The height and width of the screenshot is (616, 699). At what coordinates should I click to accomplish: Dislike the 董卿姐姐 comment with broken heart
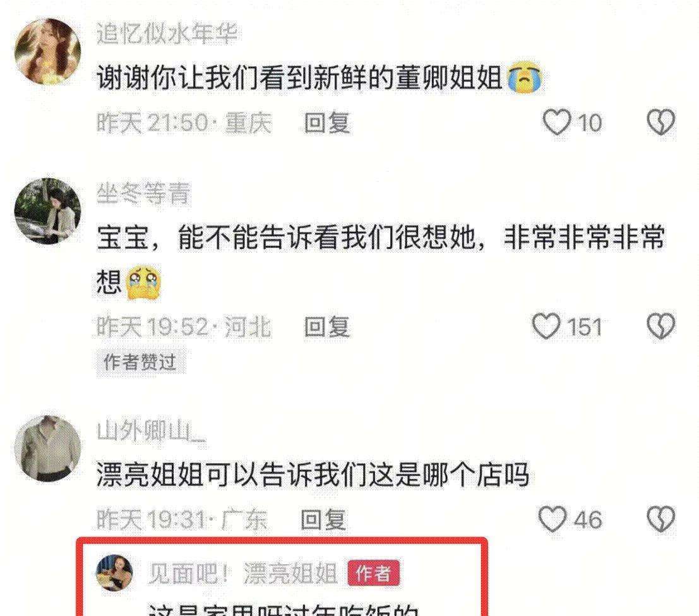pyautogui.click(x=661, y=122)
